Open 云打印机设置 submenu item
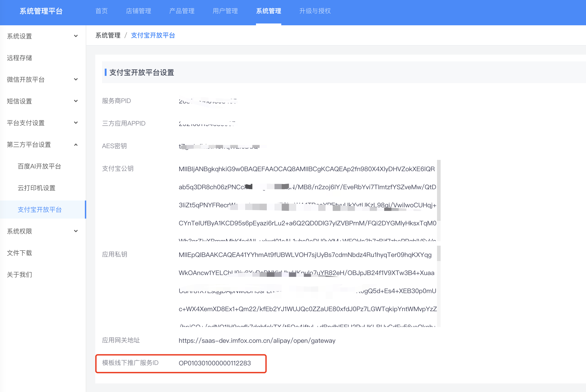586x392 pixels. pyautogui.click(x=37, y=188)
